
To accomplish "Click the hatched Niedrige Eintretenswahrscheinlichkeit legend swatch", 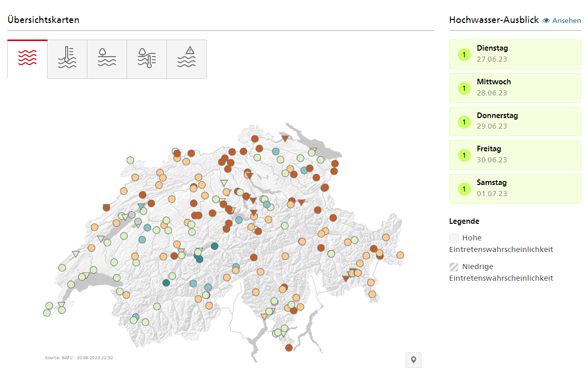I will pyautogui.click(x=454, y=267).
